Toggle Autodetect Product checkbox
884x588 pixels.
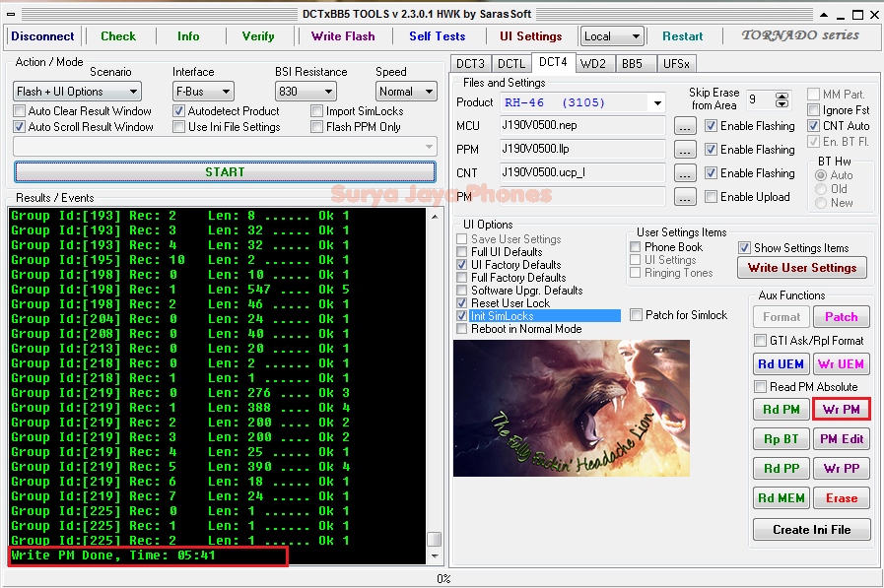tap(178, 111)
